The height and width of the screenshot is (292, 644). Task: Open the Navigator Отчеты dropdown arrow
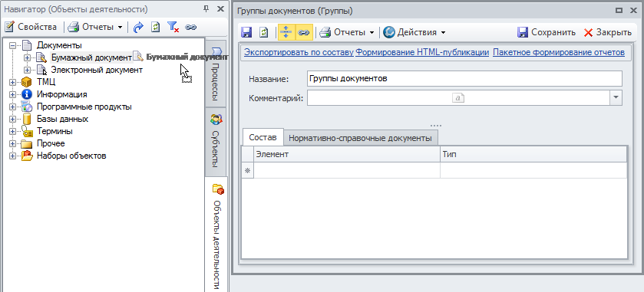[120, 28]
